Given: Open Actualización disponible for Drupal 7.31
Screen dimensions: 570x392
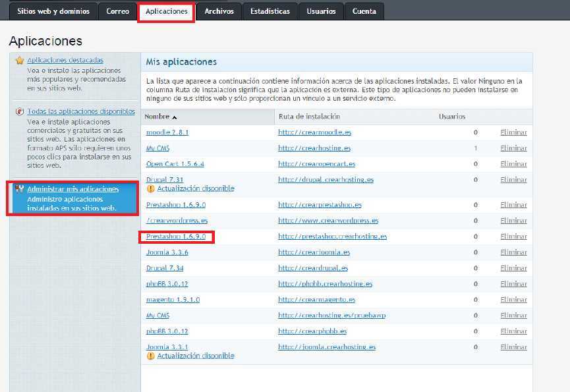Looking at the screenshot, I should pos(195,188).
